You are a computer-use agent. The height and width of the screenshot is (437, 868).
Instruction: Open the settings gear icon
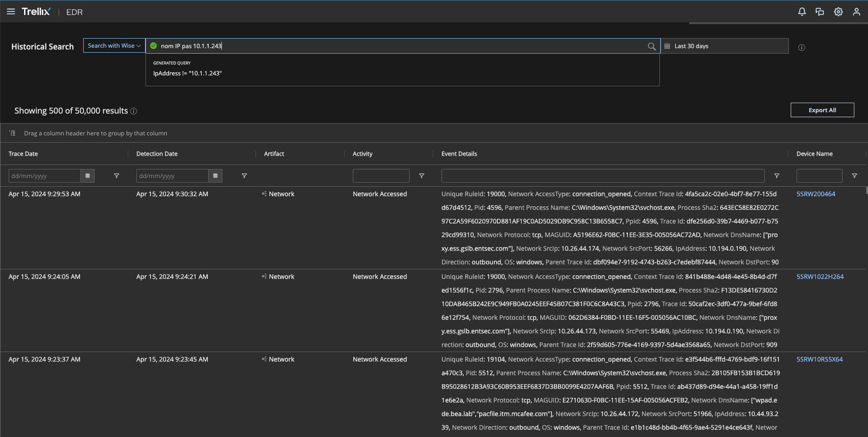point(838,12)
